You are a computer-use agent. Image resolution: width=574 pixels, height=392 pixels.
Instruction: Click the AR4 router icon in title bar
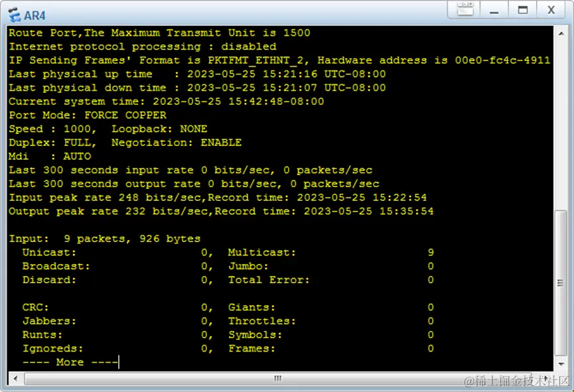[x=15, y=15]
